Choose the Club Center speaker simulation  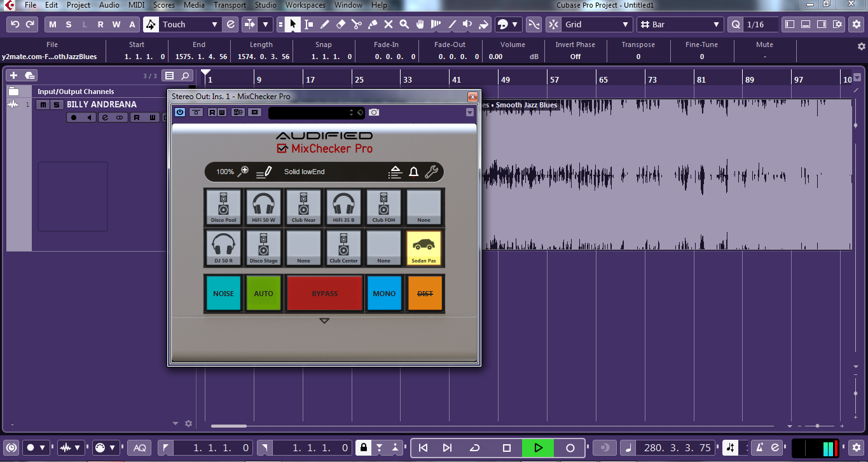(x=343, y=247)
